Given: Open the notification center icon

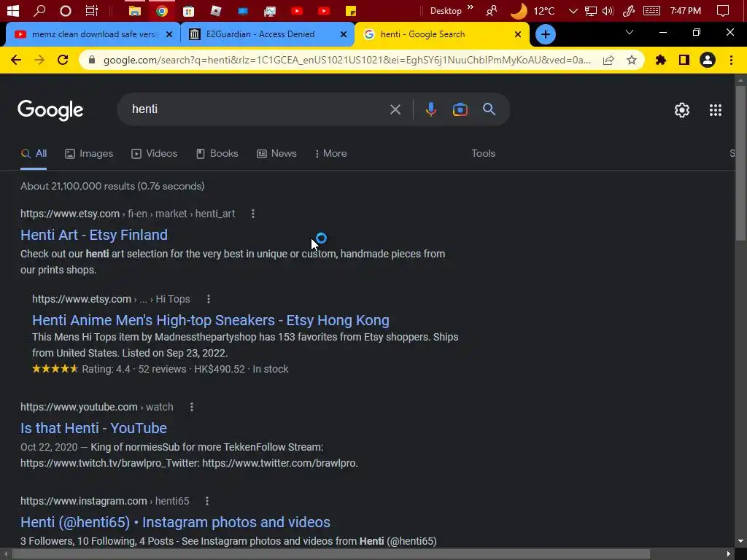Looking at the screenshot, I should pyautogui.click(x=723, y=10).
